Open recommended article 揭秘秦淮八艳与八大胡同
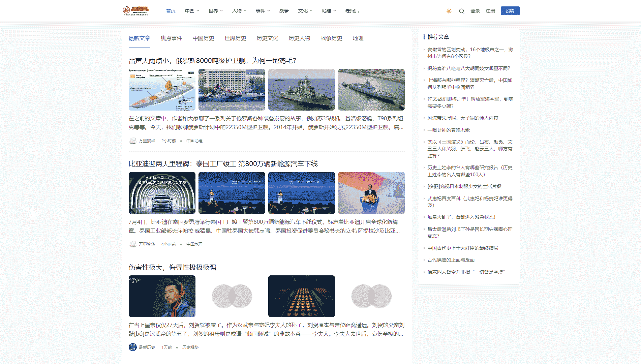This screenshot has height=364, width=641. point(469,68)
